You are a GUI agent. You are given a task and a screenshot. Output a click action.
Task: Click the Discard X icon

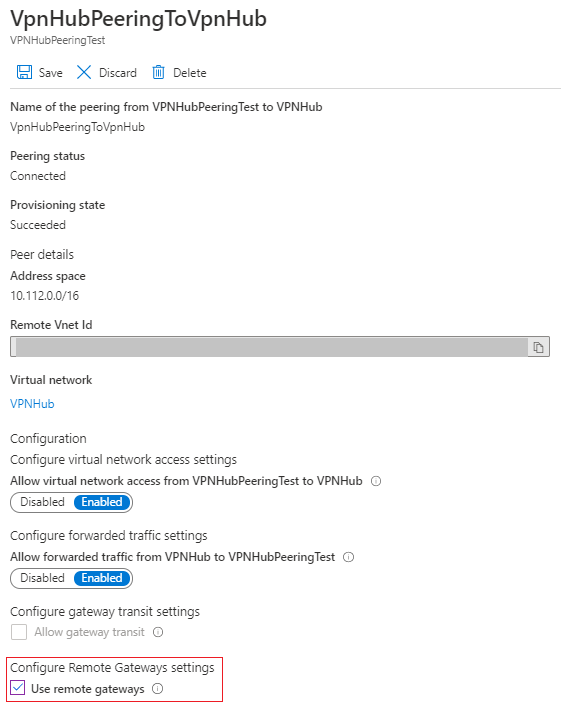click(x=84, y=72)
